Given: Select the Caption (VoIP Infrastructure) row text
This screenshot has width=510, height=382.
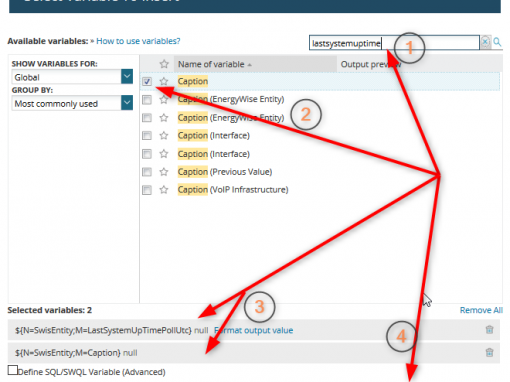Looking at the screenshot, I should (233, 190).
